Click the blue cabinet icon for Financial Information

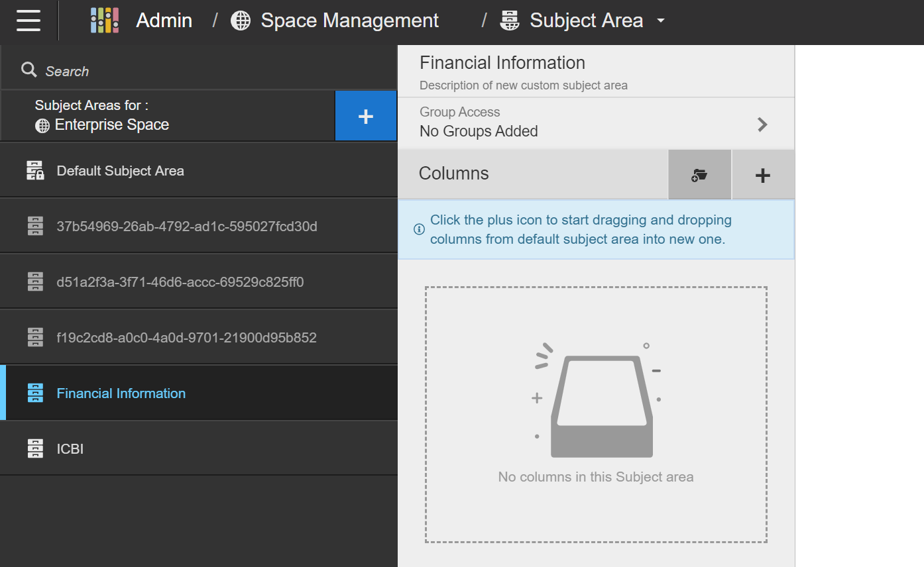point(35,393)
